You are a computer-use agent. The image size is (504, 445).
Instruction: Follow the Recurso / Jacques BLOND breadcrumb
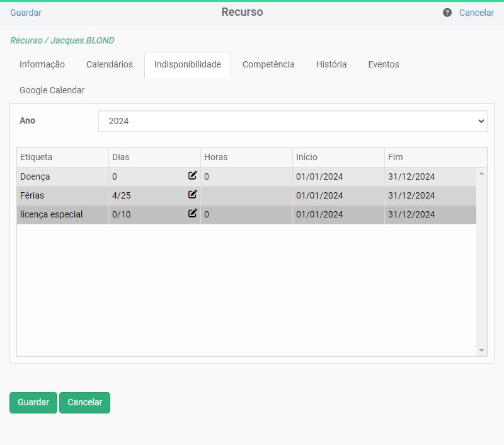[x=62, y=40]
